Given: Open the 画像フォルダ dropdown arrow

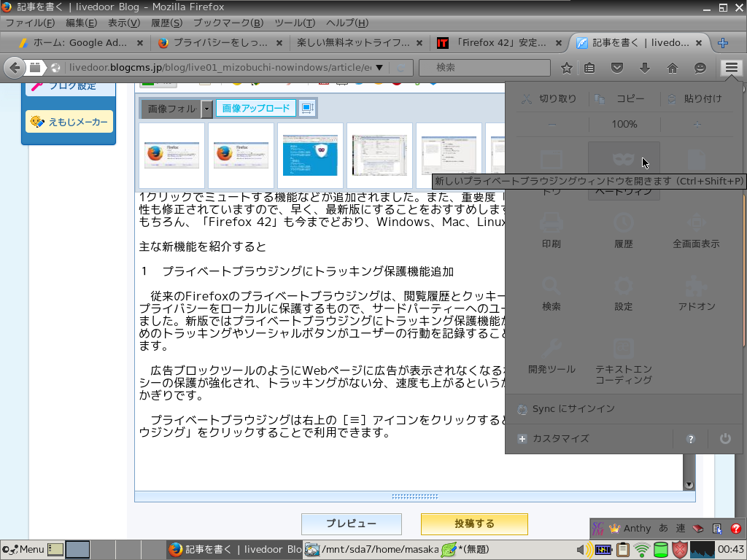Looking at the screenshot, I should pyautogui.click(x=206, y=109).
